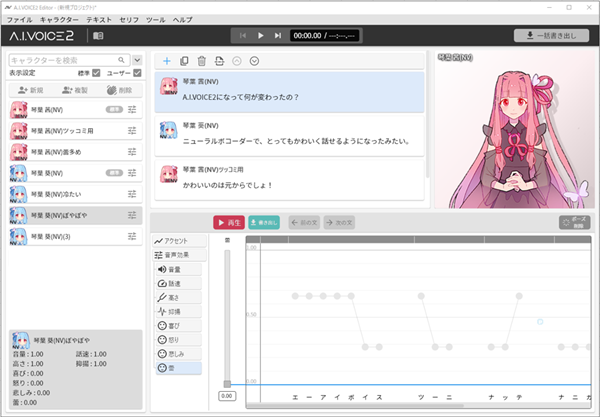Expand the character search options dropdown

137,60
